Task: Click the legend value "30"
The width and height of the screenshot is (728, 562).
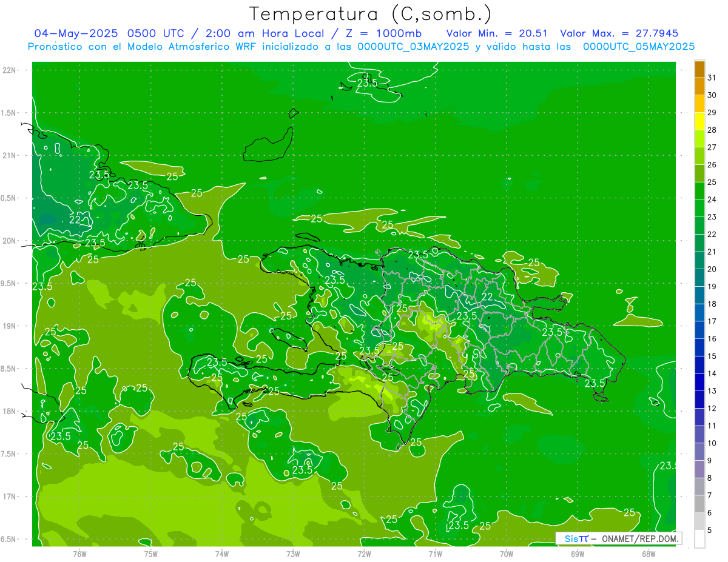Action: [x=712, y=95]
